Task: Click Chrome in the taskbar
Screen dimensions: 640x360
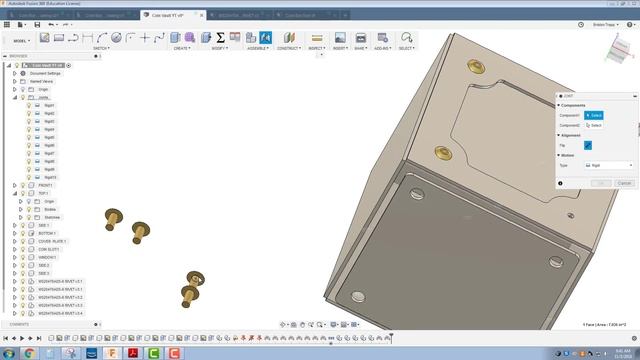Action: (29, 353)
